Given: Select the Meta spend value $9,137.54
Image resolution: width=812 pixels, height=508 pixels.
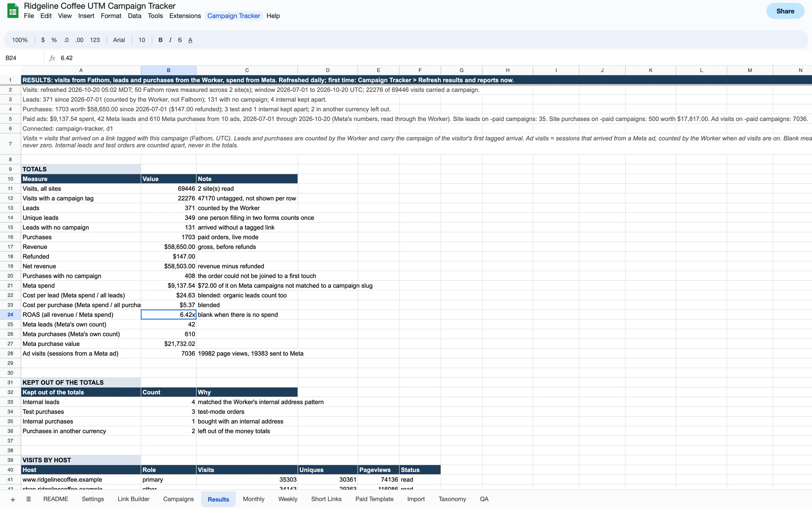Looking at the screenshot, I should pos(168,286).
